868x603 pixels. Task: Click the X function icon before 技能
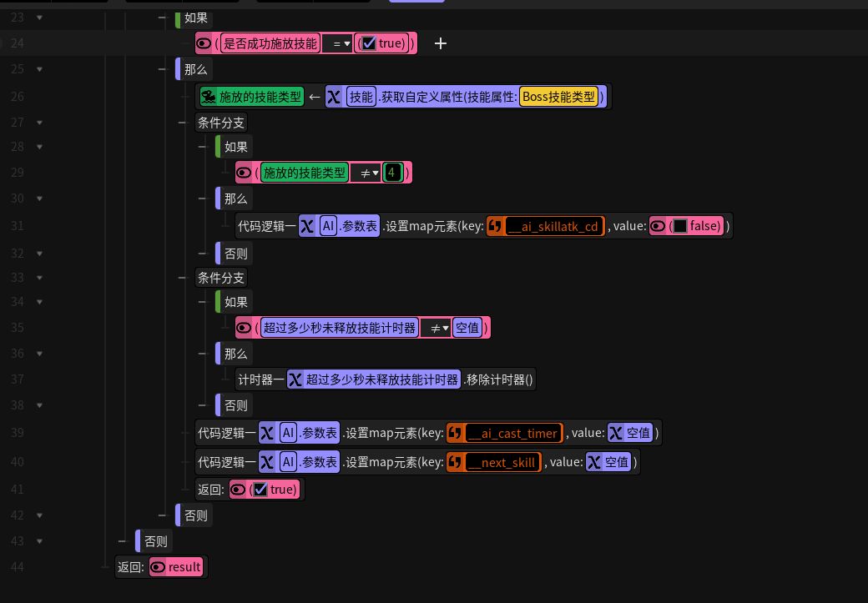pos(334,97)
